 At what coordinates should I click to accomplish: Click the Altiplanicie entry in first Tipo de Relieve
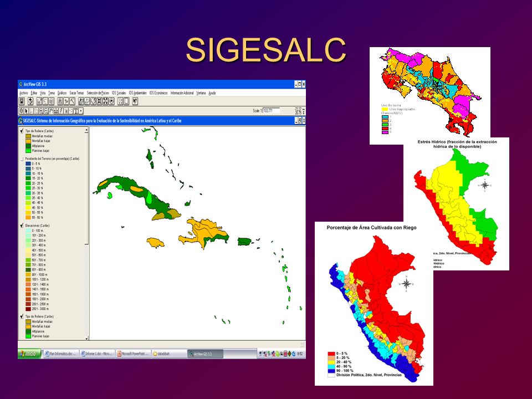pyautogui.click(x=38, y=146)
